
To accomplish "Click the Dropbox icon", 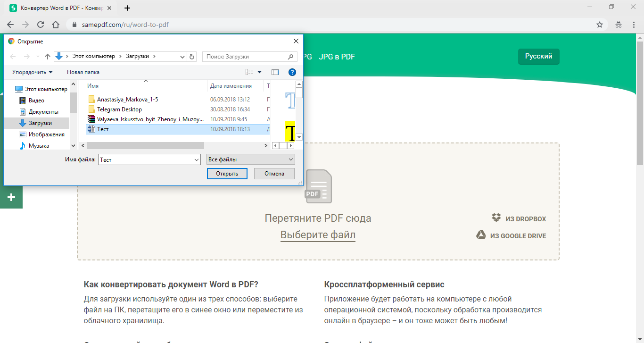I will click(496, 218).
